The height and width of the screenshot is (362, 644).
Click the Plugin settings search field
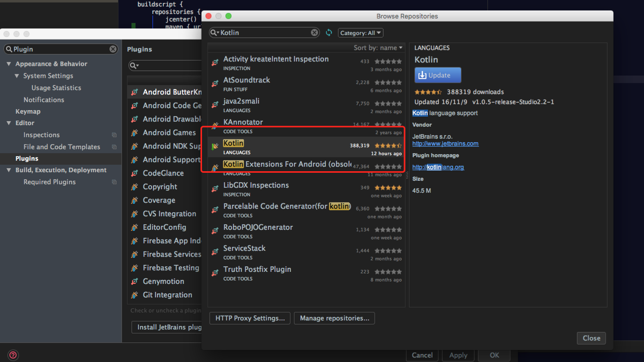tap(61, 49)
